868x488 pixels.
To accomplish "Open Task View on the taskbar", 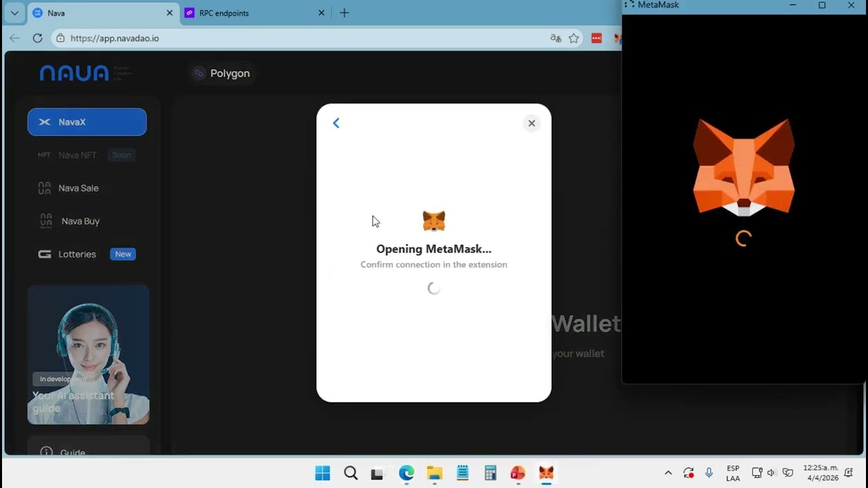I will click(x=377, y=473).
